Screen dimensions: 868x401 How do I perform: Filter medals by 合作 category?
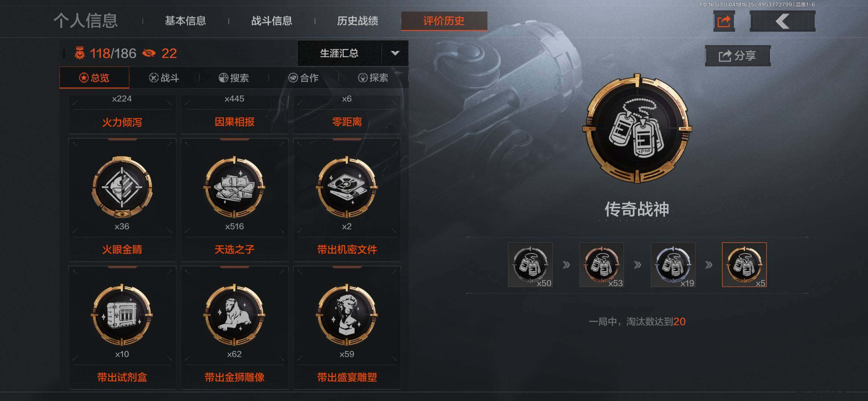303,78
